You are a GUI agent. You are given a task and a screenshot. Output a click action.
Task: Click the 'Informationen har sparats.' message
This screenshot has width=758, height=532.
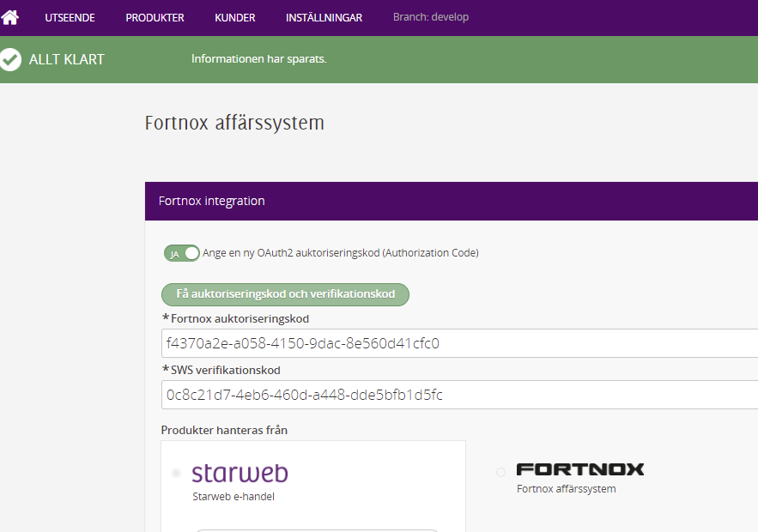point(259,59)
